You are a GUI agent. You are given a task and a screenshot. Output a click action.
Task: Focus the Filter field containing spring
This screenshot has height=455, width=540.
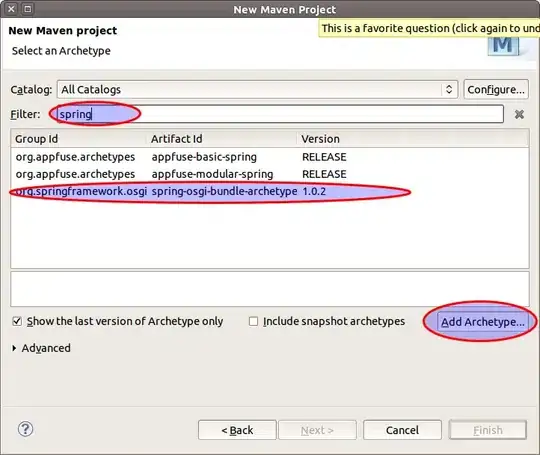(x=280, y=114)
